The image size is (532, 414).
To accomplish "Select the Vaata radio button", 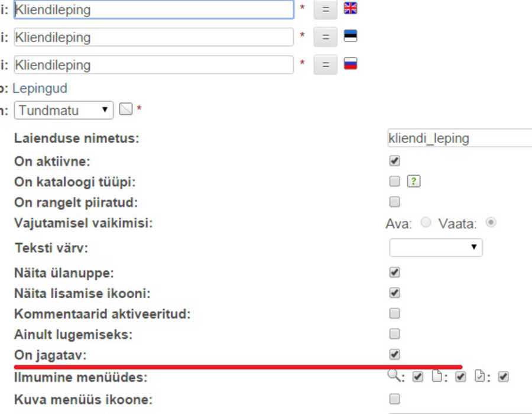I will pos(491,222).
